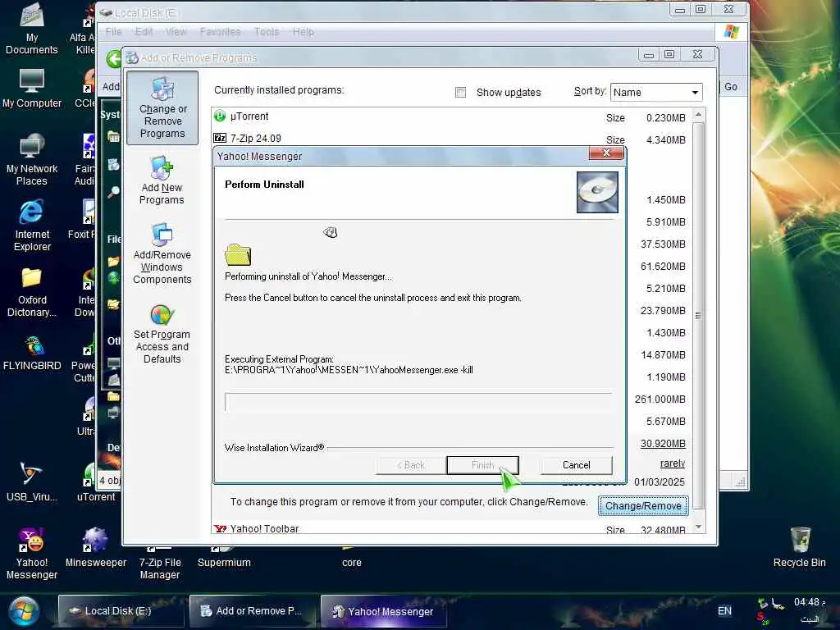This screenshot has height=630, width=840.
Task: Open My Documents desktop icon
Action: (32, 29)
